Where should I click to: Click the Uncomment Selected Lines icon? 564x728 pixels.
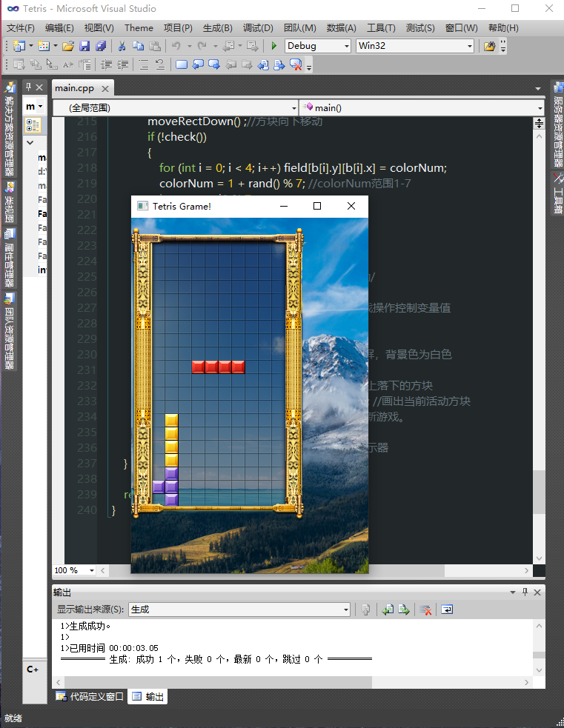click(160, 64)
